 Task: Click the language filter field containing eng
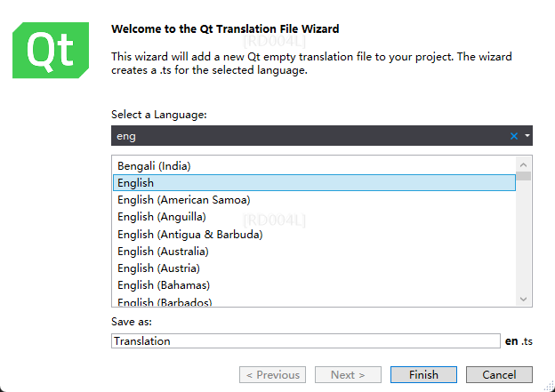[x=302, y=136]
